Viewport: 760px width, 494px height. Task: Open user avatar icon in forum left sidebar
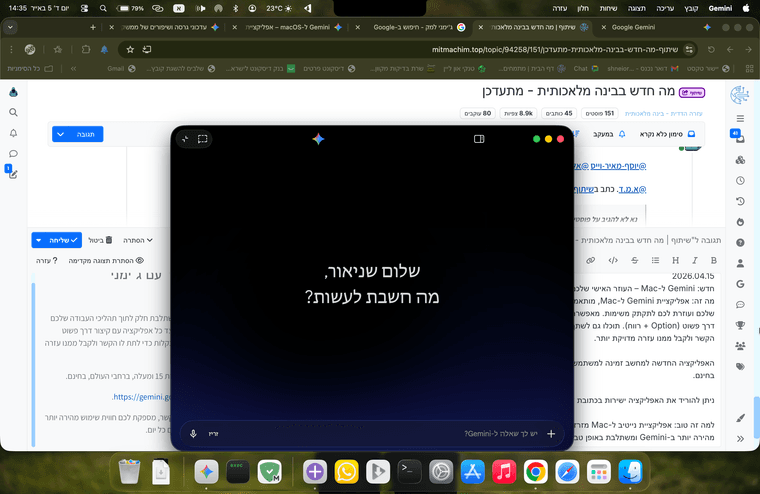click(x=14, y=92)
